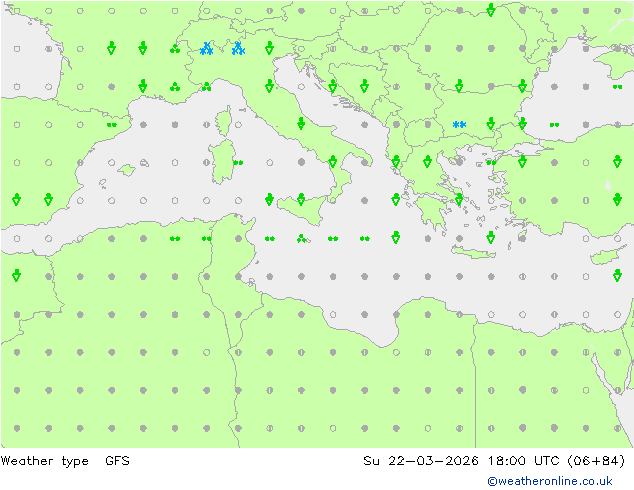
Task: Click the green drizzle symbol off Spain's northeast coast
Action: 112,125
